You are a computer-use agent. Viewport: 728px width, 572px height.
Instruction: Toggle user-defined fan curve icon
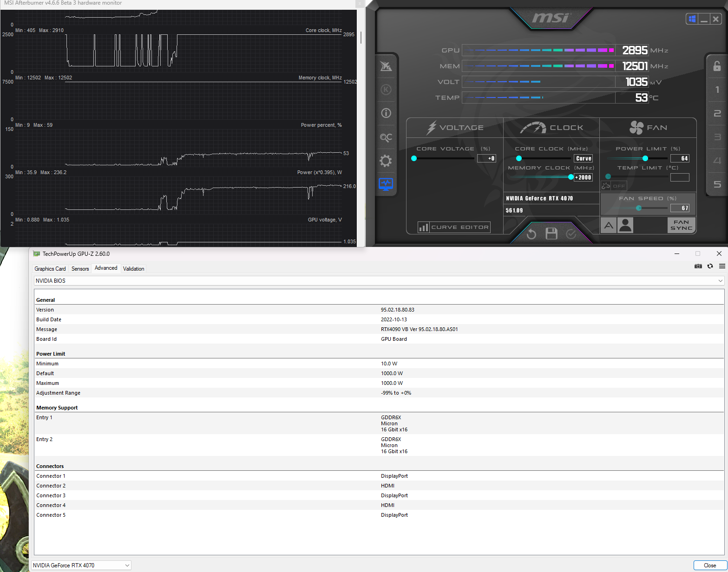pyautogui.click(x=626, y=225)
